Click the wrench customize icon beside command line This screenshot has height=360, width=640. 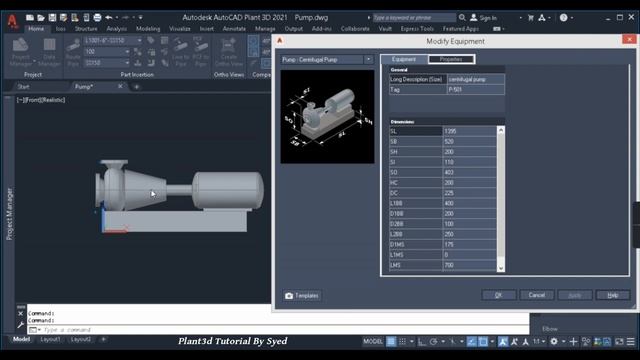pyautogui.click(x=20, y=325)
